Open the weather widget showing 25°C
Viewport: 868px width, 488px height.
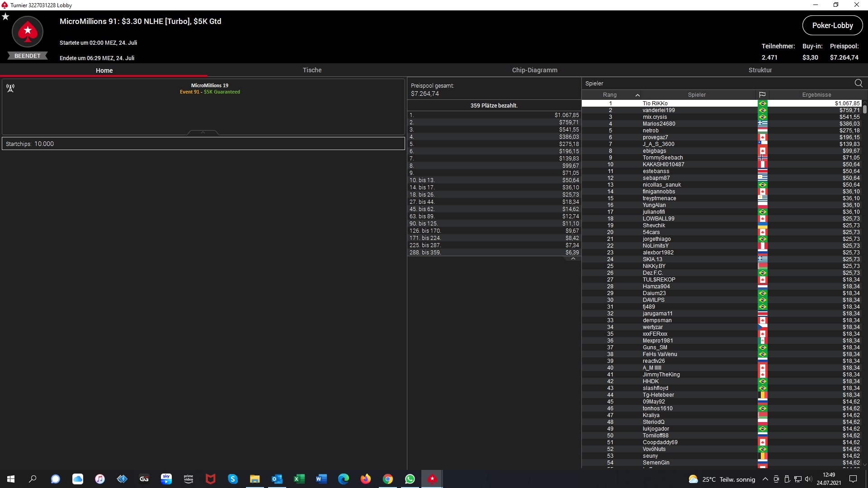(722, 479)
